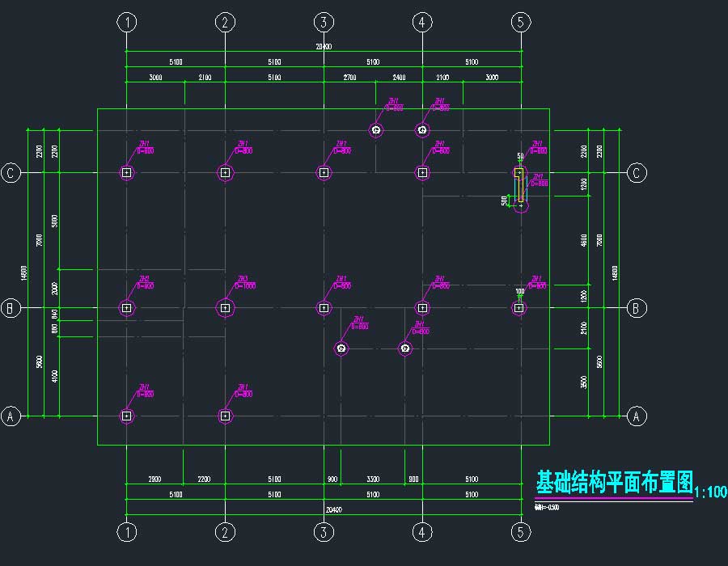Click the D=1000 label of pile ZH3

[x=245, y=285]
